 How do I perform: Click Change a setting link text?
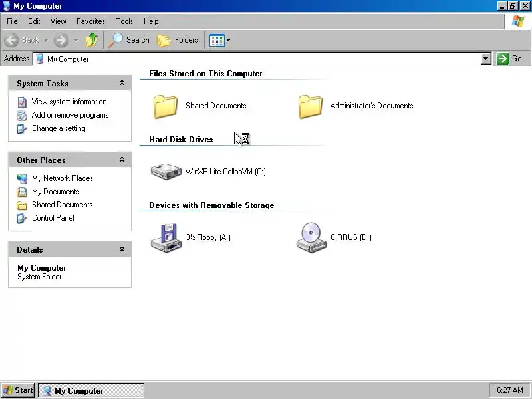(59, 128)
